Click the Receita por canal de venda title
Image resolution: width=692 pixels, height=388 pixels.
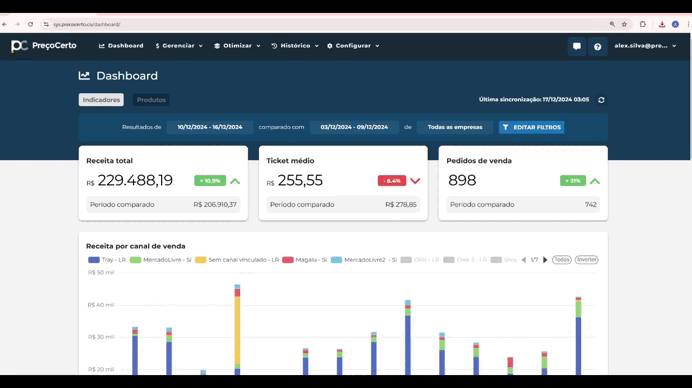(x=135, y=246)
